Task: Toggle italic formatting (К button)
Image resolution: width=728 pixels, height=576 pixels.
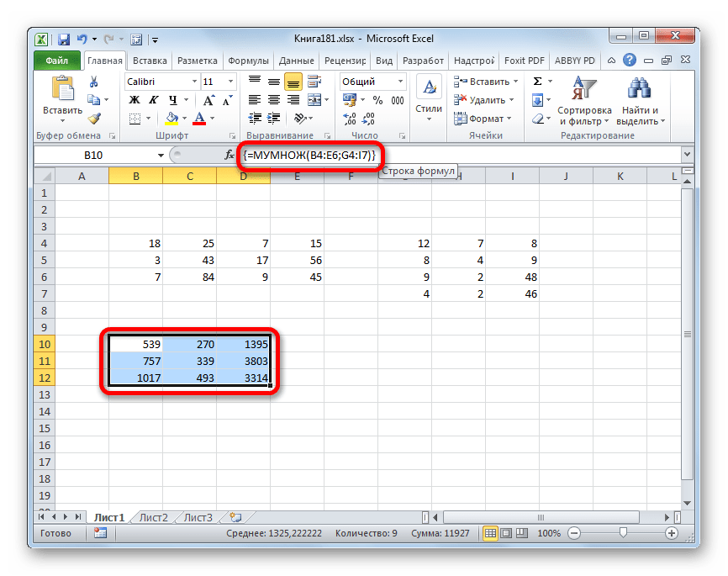Action: 150,100
